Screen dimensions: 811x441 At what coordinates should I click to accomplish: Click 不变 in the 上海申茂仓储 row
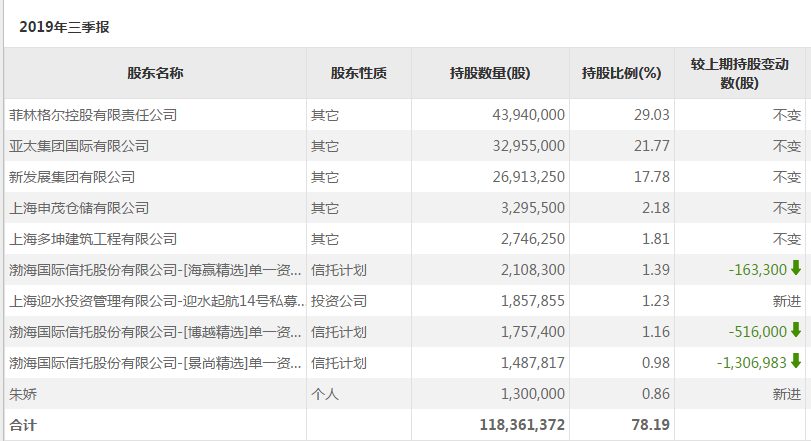787,208
